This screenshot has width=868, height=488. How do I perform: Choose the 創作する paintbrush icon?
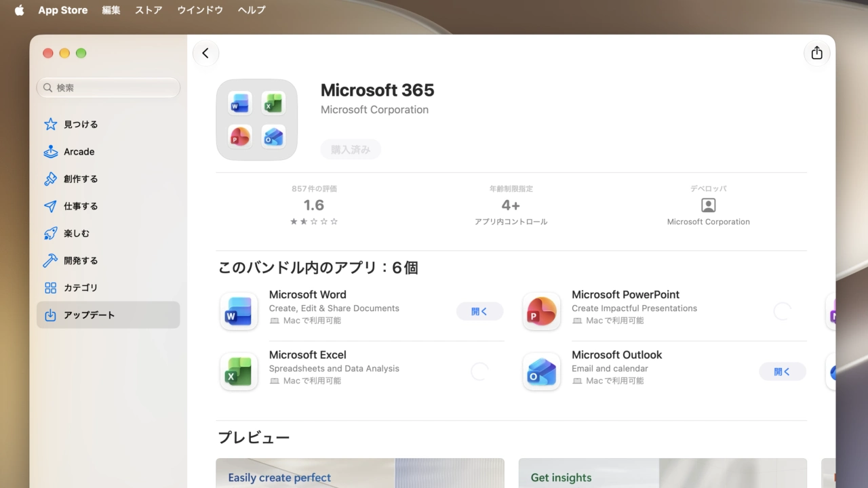pyautogui.click(x=50, y=179)
